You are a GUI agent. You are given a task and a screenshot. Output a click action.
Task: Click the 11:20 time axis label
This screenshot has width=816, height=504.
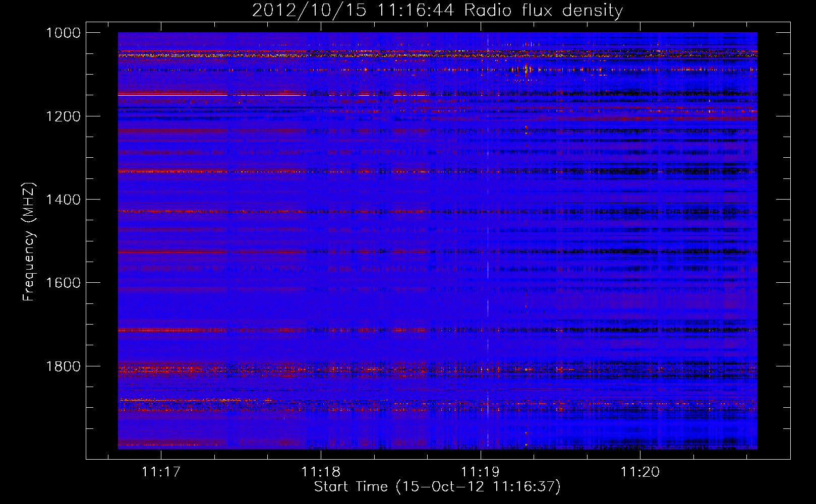(x=640, y=472)
